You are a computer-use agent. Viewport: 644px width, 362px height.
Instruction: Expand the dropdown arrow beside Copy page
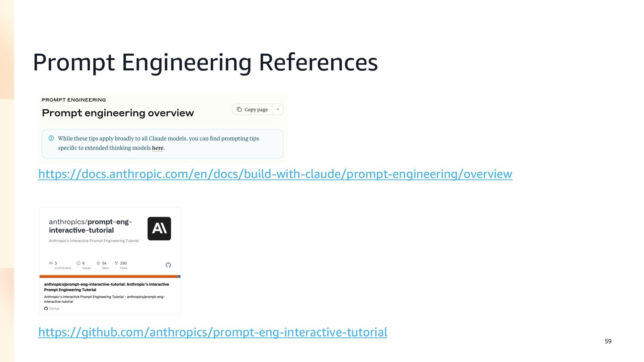(278, 110)
